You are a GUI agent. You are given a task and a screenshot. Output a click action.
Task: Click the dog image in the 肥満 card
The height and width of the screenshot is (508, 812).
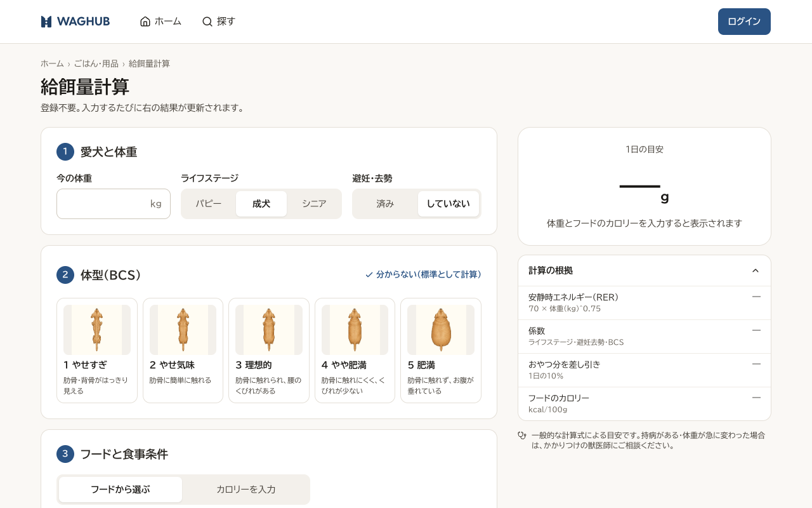[x=441, y=330]
